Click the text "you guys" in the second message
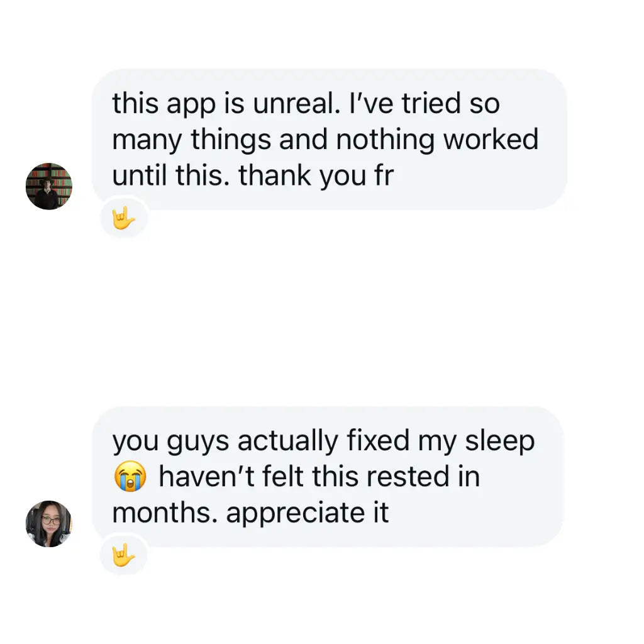644x644 pixels. tap(170, 441)
